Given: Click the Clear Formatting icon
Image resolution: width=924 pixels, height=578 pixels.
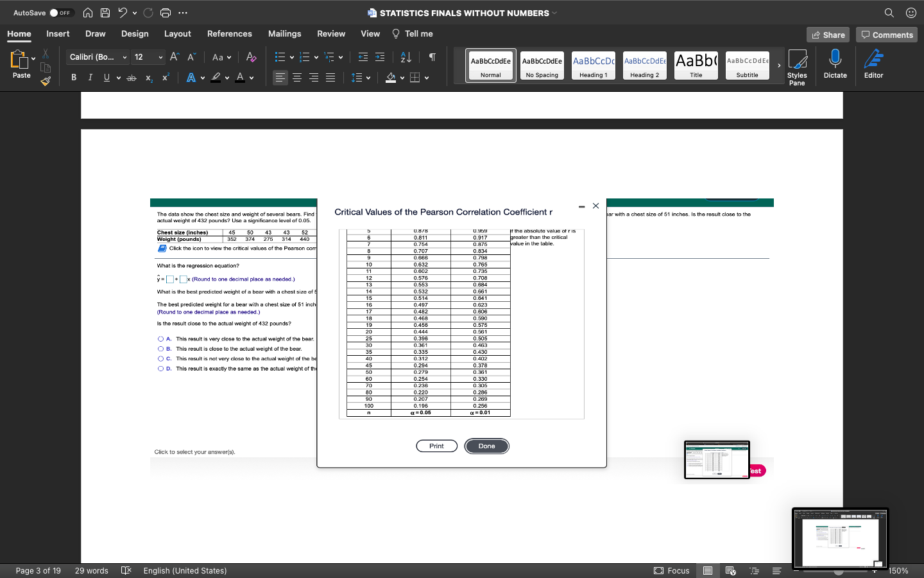Looking at the screenshot, I should [x=251, y=57].
